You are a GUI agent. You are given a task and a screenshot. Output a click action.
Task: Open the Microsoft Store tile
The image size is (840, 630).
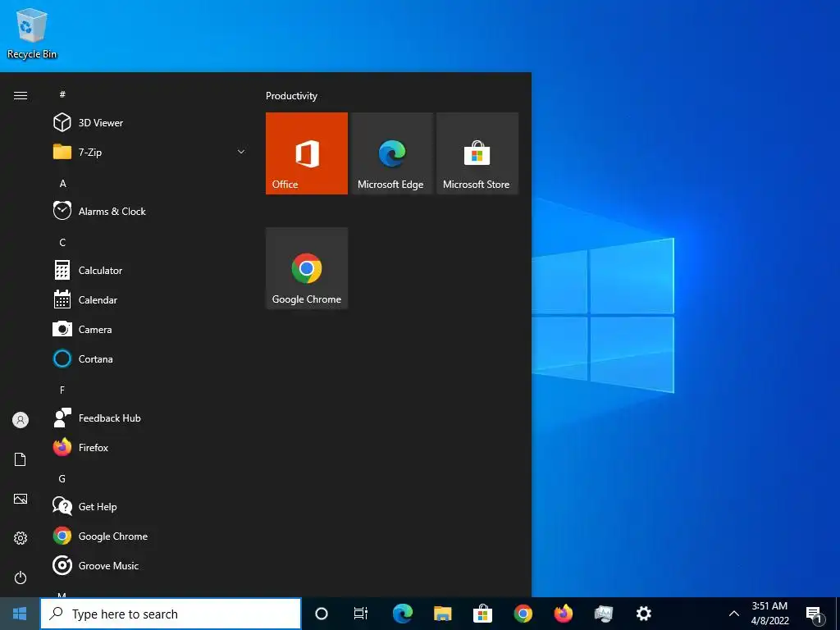pyautogui.click(x=477, y=153)
